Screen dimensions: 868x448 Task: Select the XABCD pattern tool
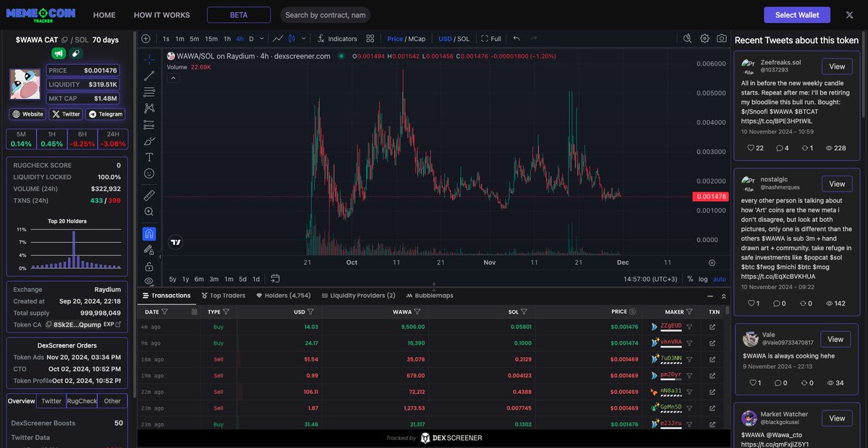(149, 108)
